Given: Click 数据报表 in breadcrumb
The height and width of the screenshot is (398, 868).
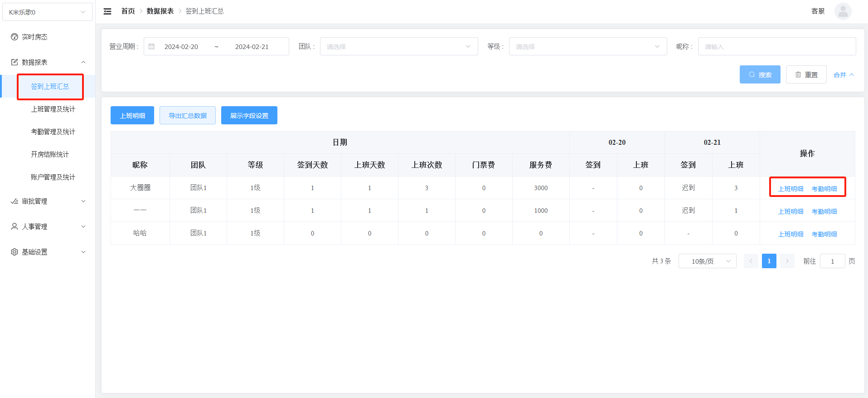Looking at the screenshot, I should (x=160, y=11).
